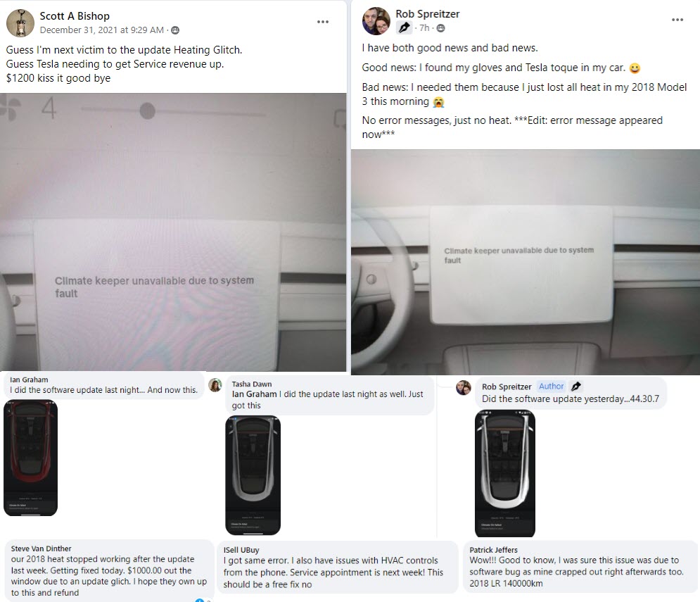Viewport: 700px width, 602px height.
Task: Open the three-dot menu on Rob's post
Action: click(677, 20)
